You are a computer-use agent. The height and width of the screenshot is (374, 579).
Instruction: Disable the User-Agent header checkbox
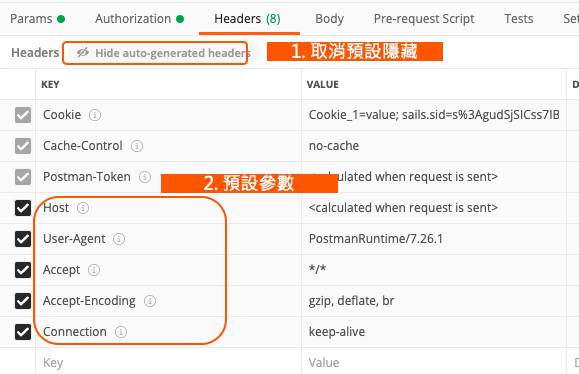click(23, 239)
